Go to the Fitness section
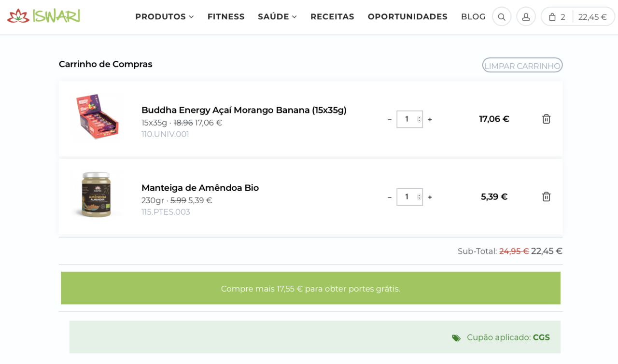The height and width of the screenshot is (364, 618). point(226,17)
